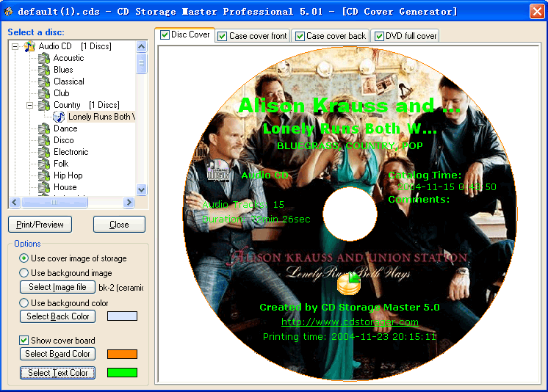Collapse the Country tree node
The width and height of the screenshot is (548, 392).
click(29, 105)
